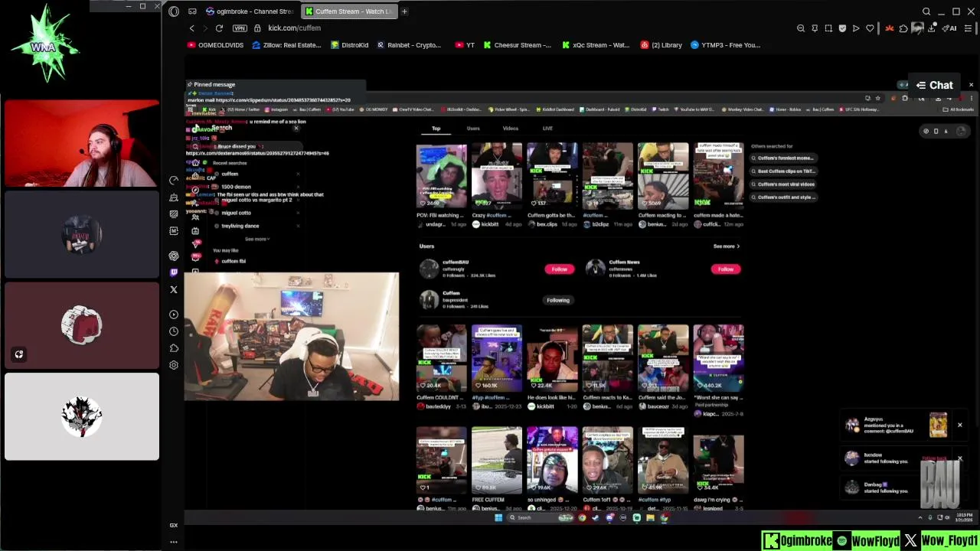The width and height of the screenshot is (980, 551).
Task: Follow the Cuffem News user
Action: click(726, 269)
